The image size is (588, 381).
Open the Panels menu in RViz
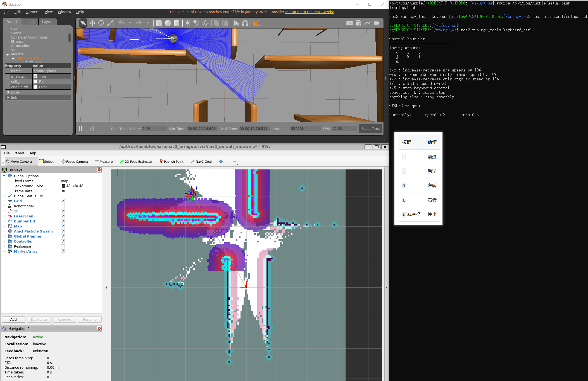click(x=19, y=153)
